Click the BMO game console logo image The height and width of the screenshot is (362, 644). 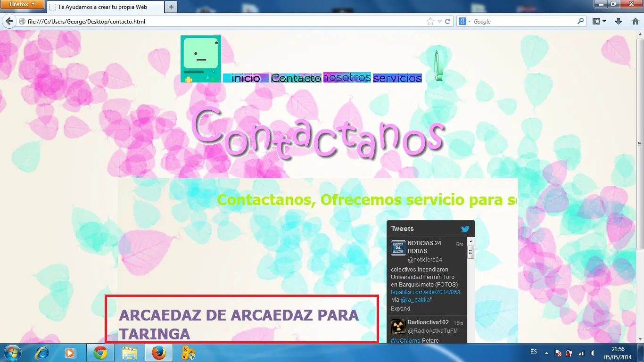(x=200, y=59)
